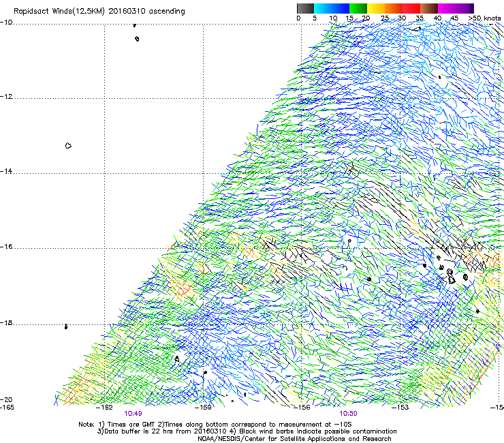504x443 pixels.
Task: Click the dark purple 45-50 knots legend segment
Action: 464,8
